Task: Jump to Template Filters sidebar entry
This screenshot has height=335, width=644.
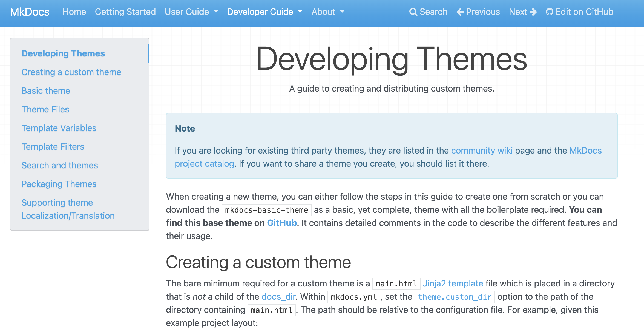Action: pos(53,147)
